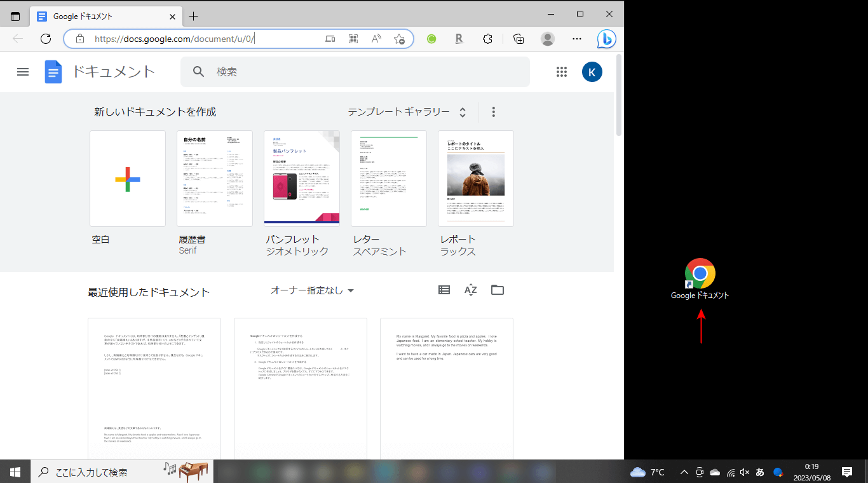Open the Google ドキュメント desktop shortcut
Image resolution: width=868 pixels, height=483 pixels.
700,279
